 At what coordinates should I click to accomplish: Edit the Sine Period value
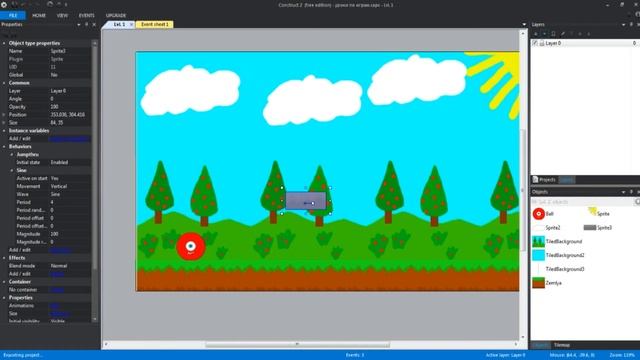click(x=69, y=202)
